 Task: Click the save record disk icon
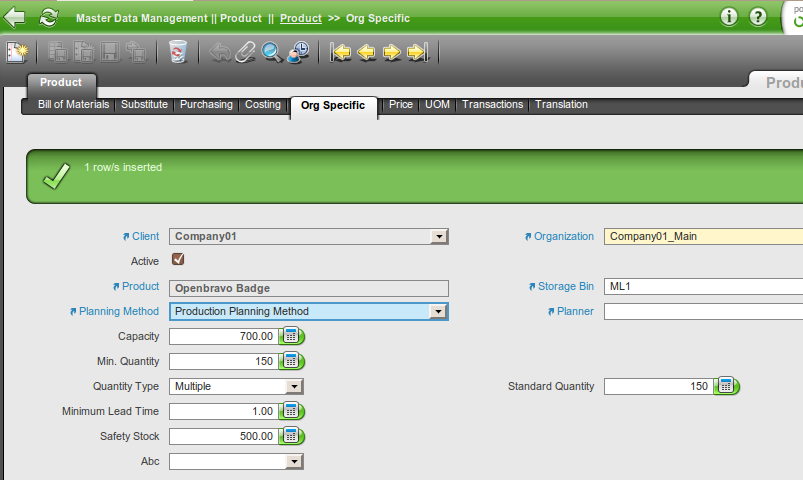pyautogui.click(x=110, y=52)
